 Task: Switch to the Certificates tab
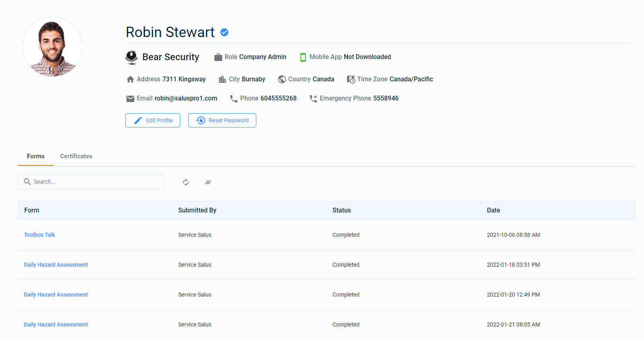[x=76, y=156]
